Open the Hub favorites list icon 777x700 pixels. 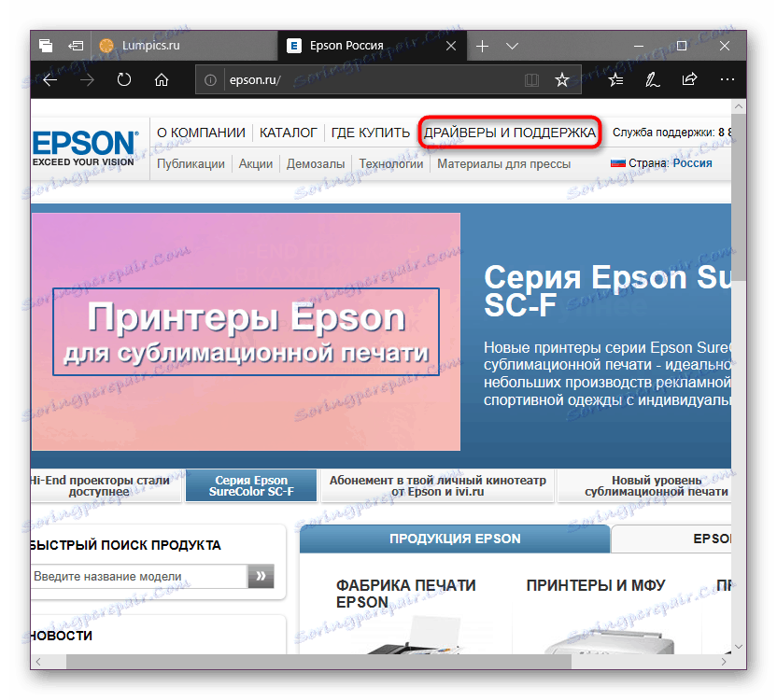pos(615,79)
